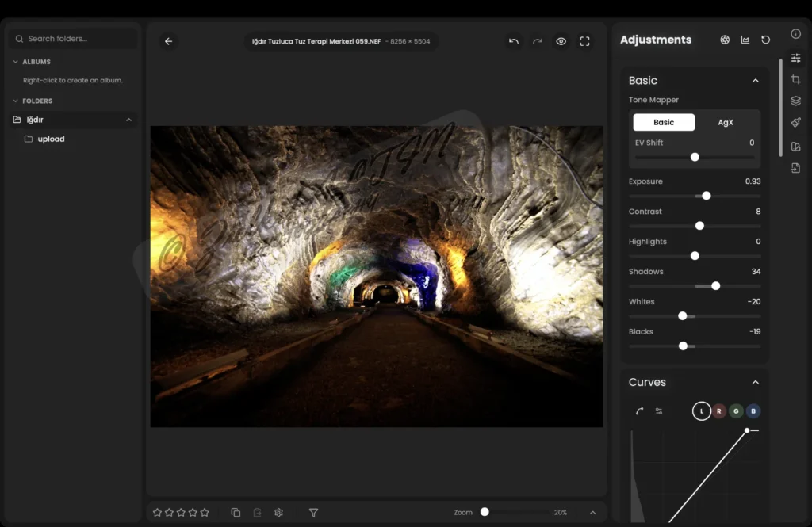
Task: Select the Red (R) curve channel
Action: (718, 411)
